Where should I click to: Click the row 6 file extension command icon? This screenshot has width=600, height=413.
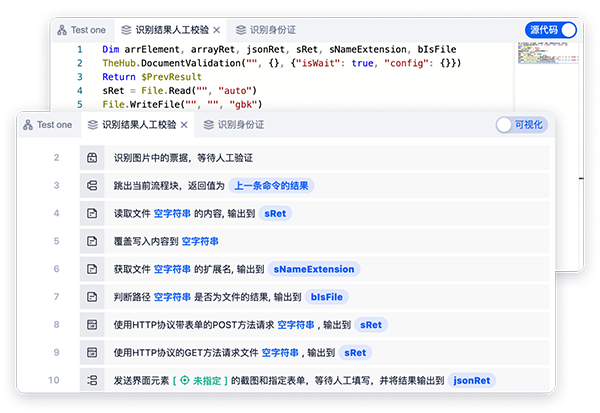(x=92, y=269)
